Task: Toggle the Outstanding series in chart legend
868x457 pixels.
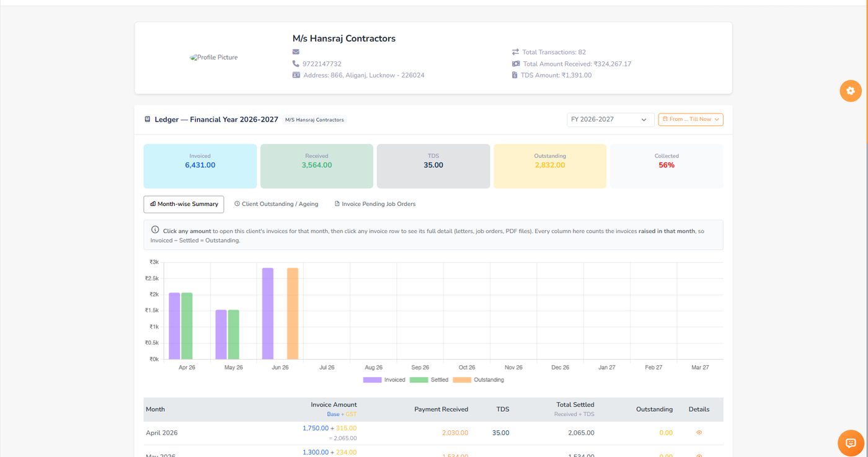Action: tap(479, 379)
